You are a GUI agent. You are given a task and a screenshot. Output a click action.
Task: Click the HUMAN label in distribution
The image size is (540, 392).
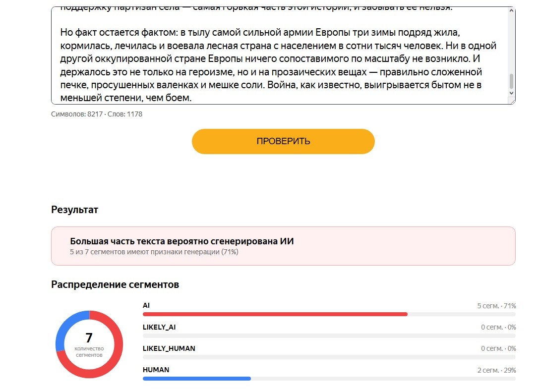click(156, 370)
